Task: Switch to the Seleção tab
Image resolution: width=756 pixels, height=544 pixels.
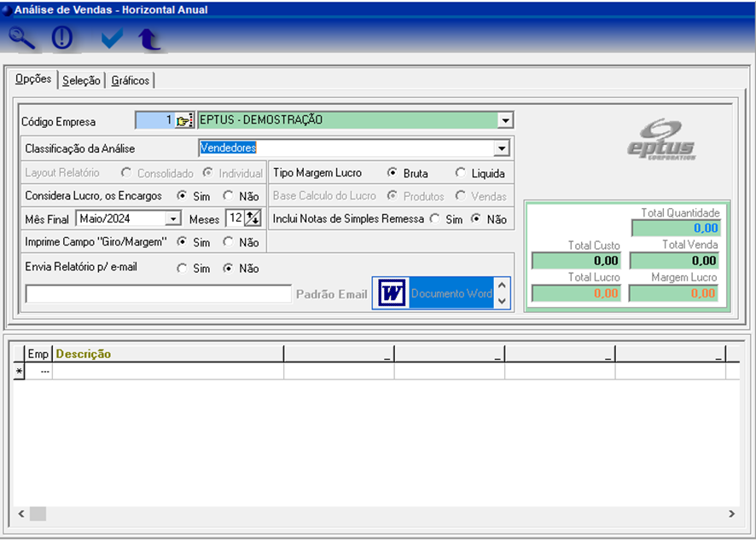Action: [81, 80]
